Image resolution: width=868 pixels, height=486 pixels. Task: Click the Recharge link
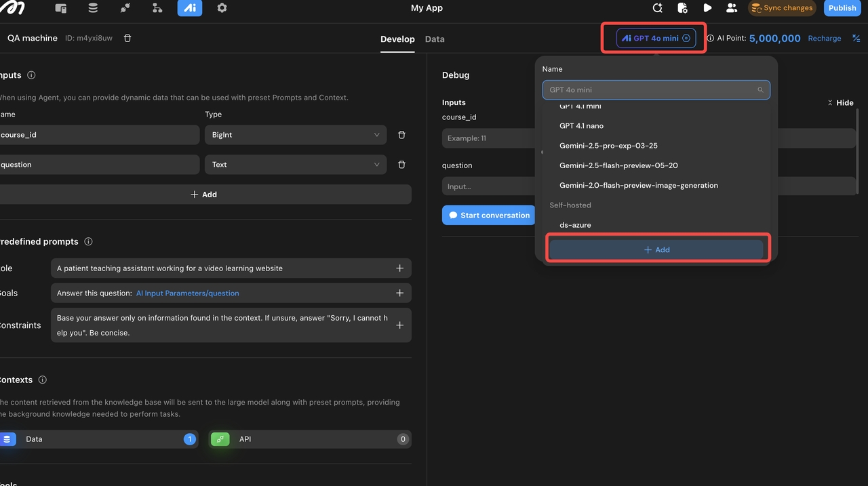pyautogui.click(x=824, y=39)
